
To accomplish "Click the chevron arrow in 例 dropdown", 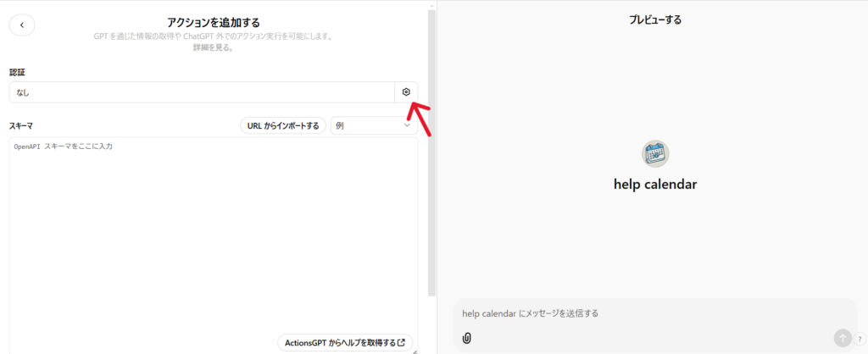I will (x=407, y=125).
